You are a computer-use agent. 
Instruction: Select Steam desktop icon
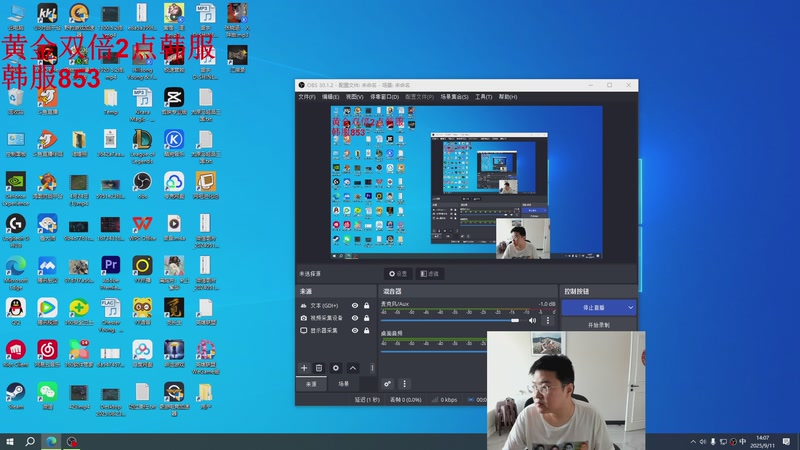click(16, 396)
